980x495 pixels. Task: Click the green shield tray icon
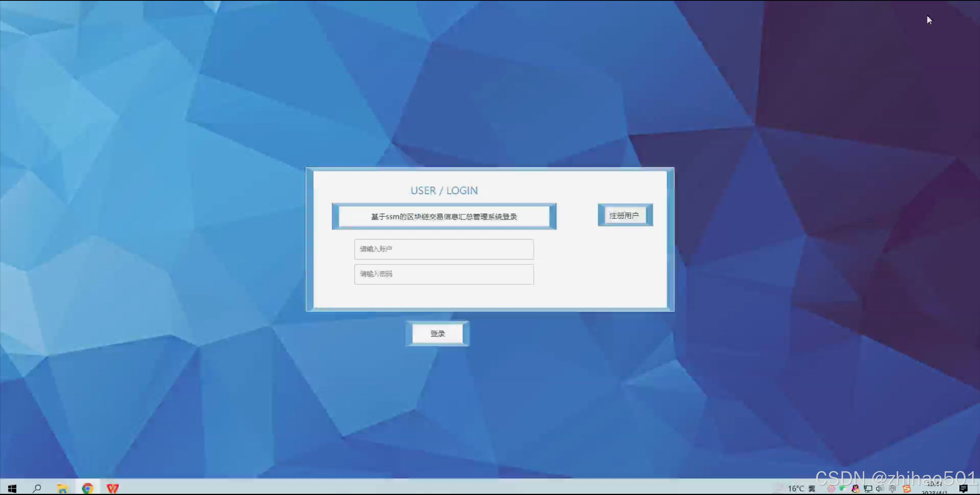click(x=843, y=488)
